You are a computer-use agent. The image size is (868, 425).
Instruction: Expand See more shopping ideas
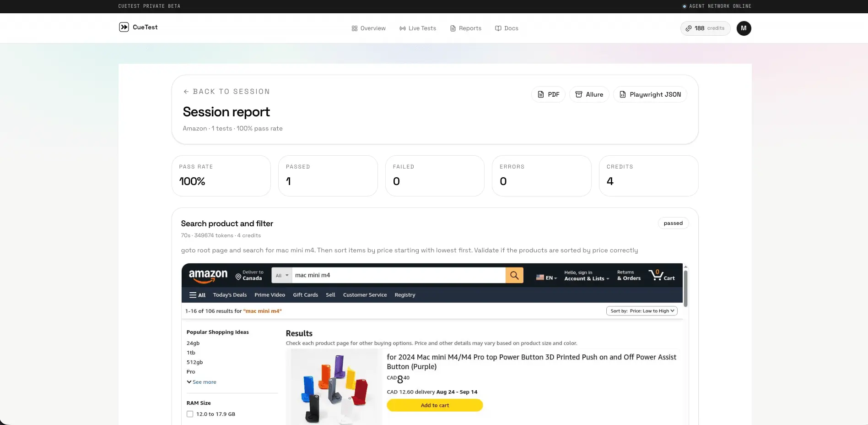[x=201, y=382]
